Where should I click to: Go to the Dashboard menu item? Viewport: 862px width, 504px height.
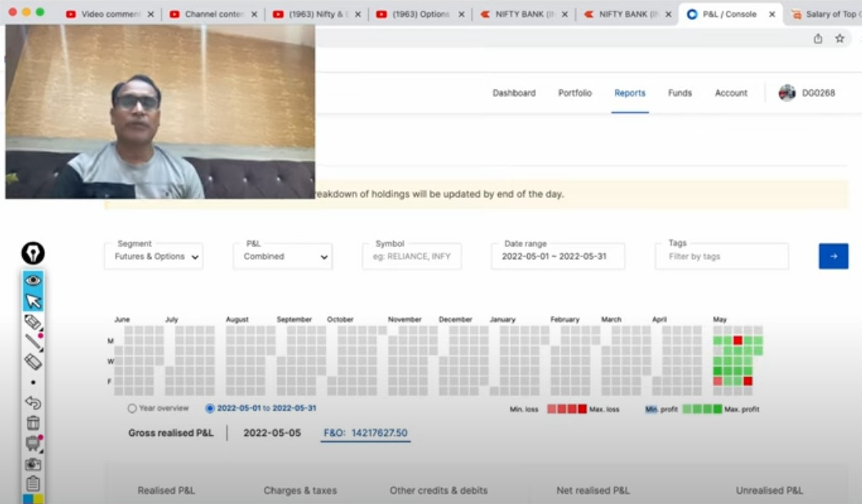point(514,93)
